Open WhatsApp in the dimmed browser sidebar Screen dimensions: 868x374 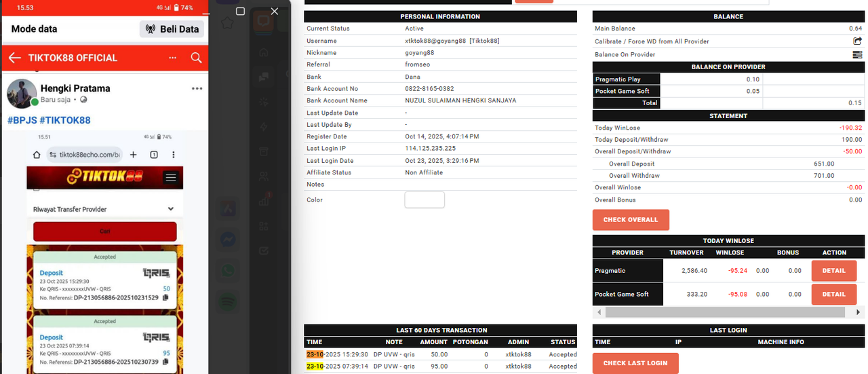228,270
